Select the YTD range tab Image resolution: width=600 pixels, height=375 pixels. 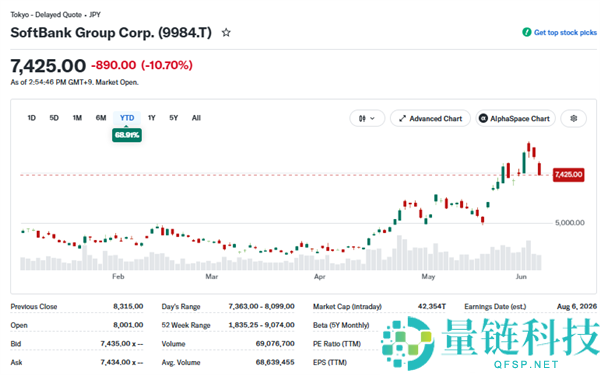click(127, 118)
